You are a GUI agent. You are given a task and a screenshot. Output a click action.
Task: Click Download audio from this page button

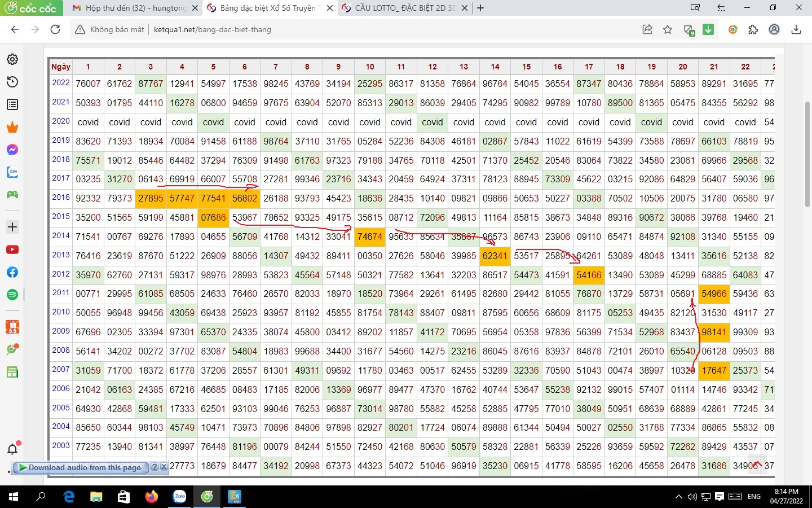(85, 467)
